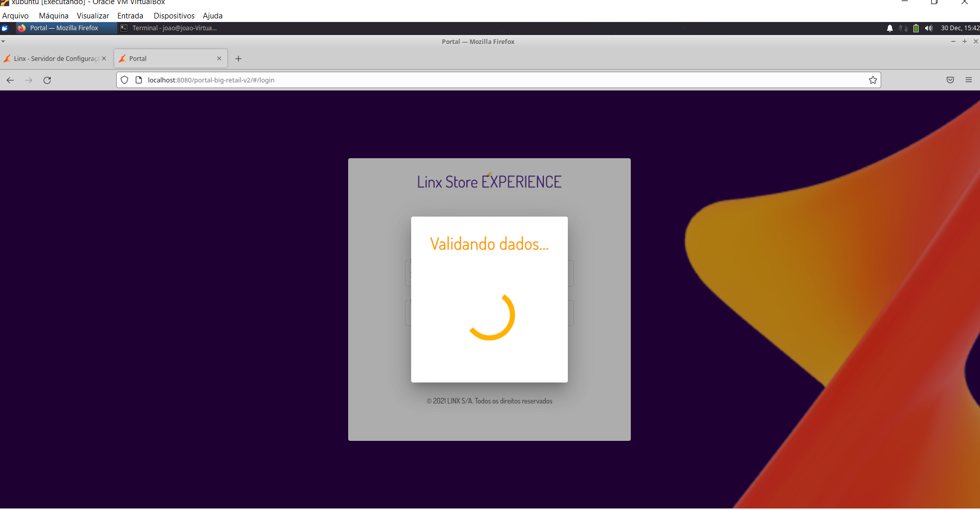Click Firefox's forward arrow
Image resolution: width=980 pixels, height=510 pixels.
click(29, 80)
